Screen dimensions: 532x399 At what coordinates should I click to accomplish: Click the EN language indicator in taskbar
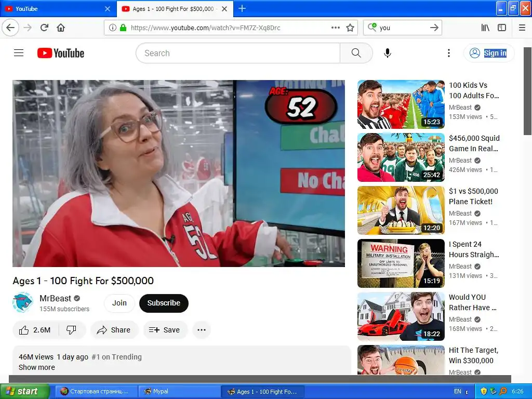pos(457,391)
